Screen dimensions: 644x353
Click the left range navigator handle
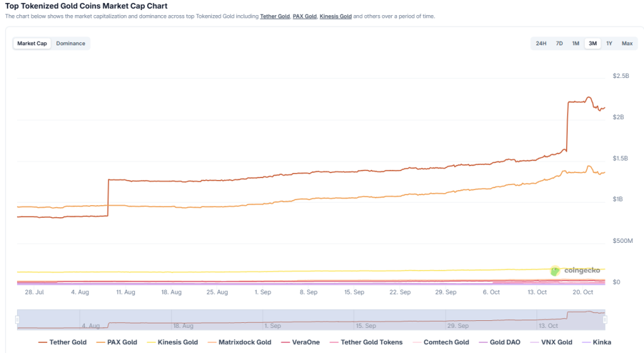tap(18, 320)
